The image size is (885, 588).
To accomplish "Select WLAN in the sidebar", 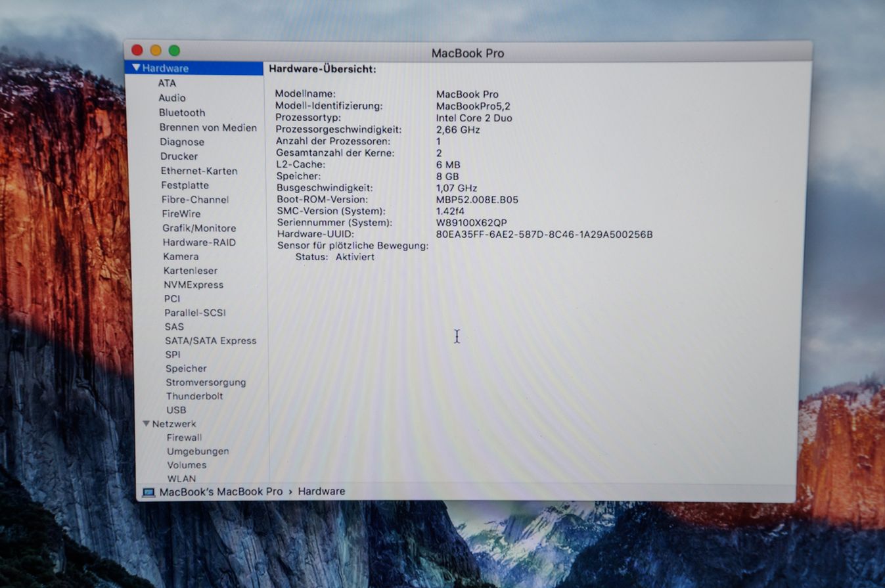I will (181, 479).
